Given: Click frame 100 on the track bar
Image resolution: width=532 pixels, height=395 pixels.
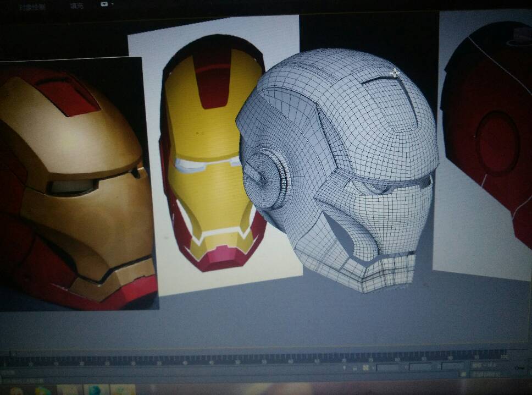Looking at the screenshot, I should 504,356.
